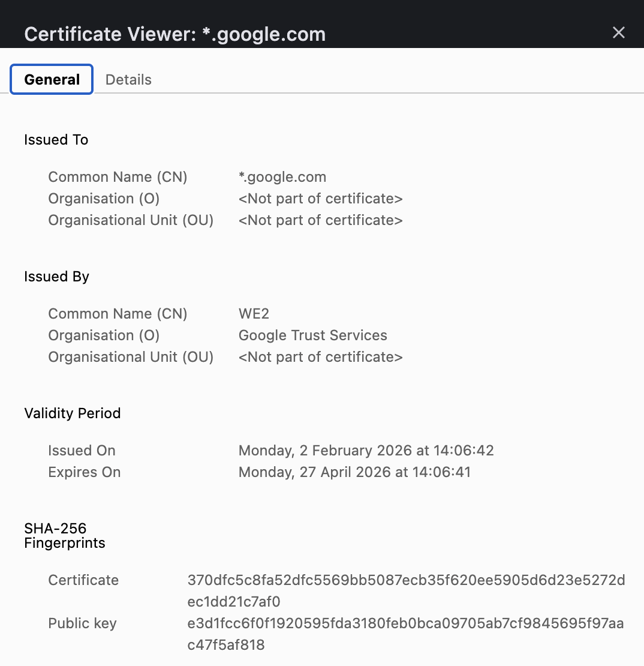Click the Organisational Unit (OU) label under Issued By
The image size is (644, 666).
coord(131,356)
